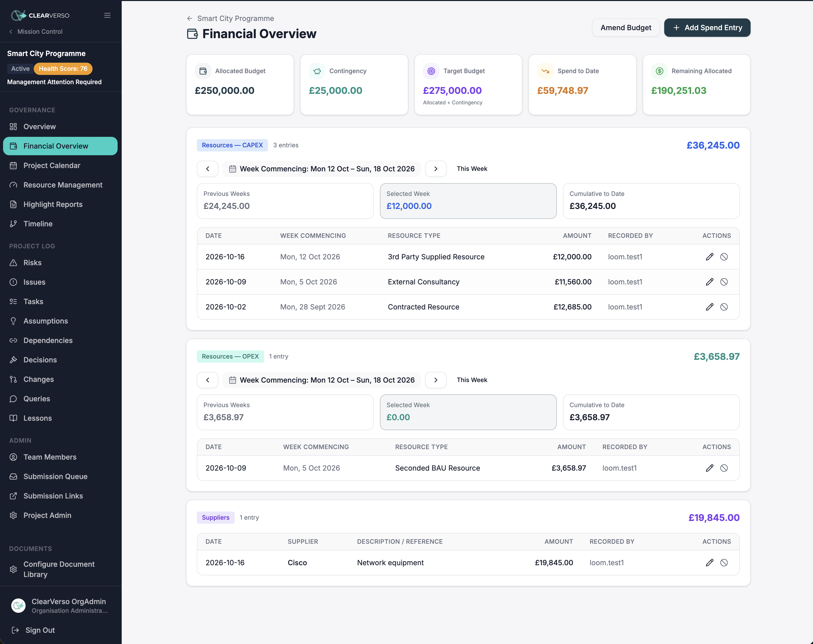Return to Mission Control

[36, 32]
